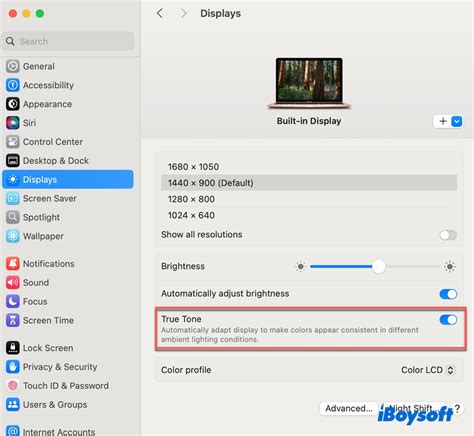474x436 pixels.
Task: Select 1680 × 1050 resolution
Action: [x=309, y=167]
